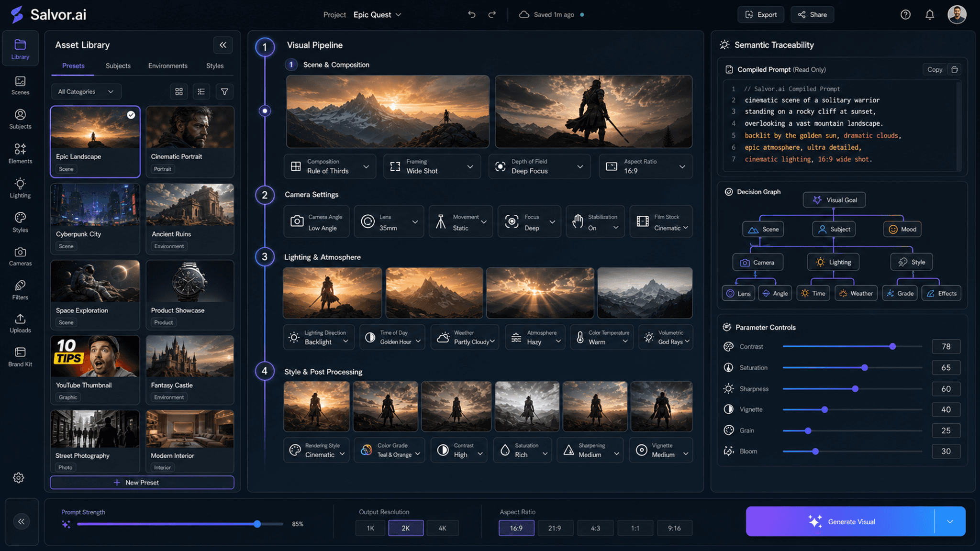Select 2K output resolution
The image size is (980, 551).
(406, 528)
